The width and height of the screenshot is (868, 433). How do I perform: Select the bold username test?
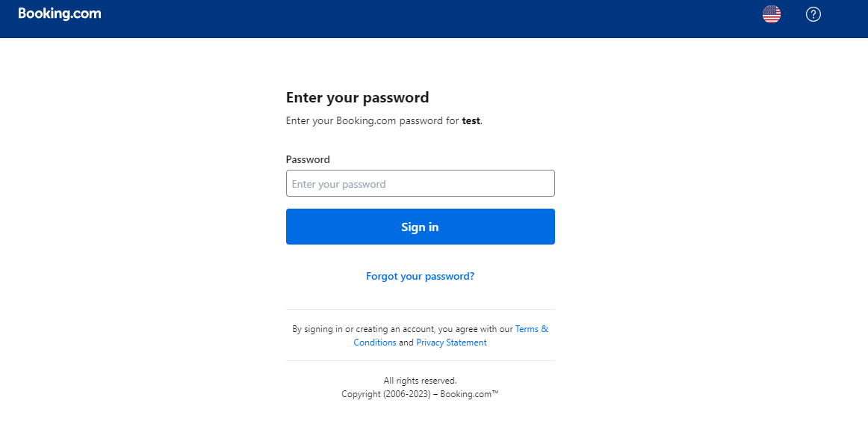tap(471, 121)
